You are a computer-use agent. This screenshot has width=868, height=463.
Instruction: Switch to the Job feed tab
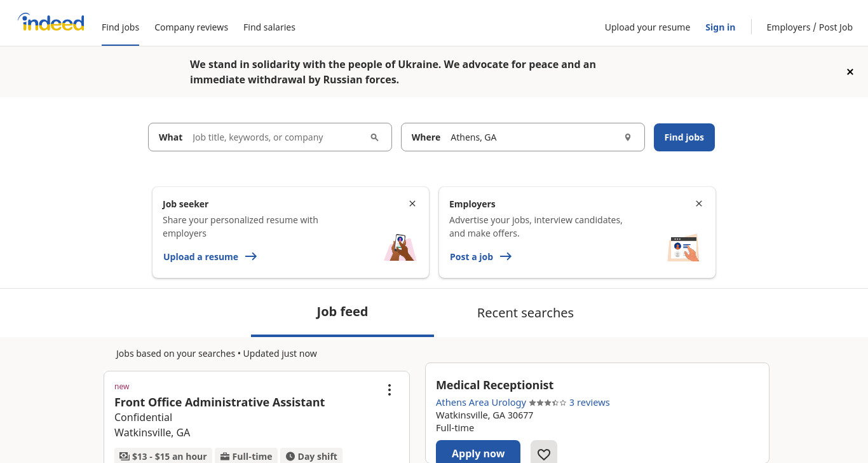pos(342,312)
